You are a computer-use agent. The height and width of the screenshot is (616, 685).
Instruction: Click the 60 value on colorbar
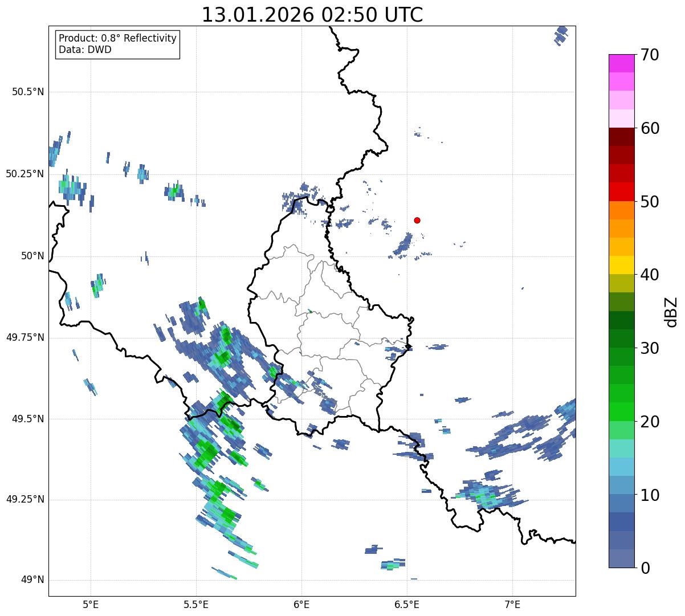[650, 128]
